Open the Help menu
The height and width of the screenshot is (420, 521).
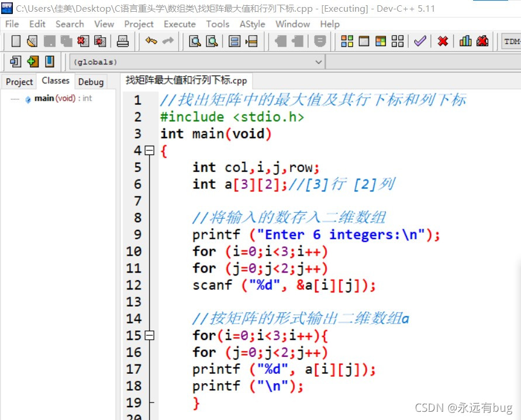(330, 24)
